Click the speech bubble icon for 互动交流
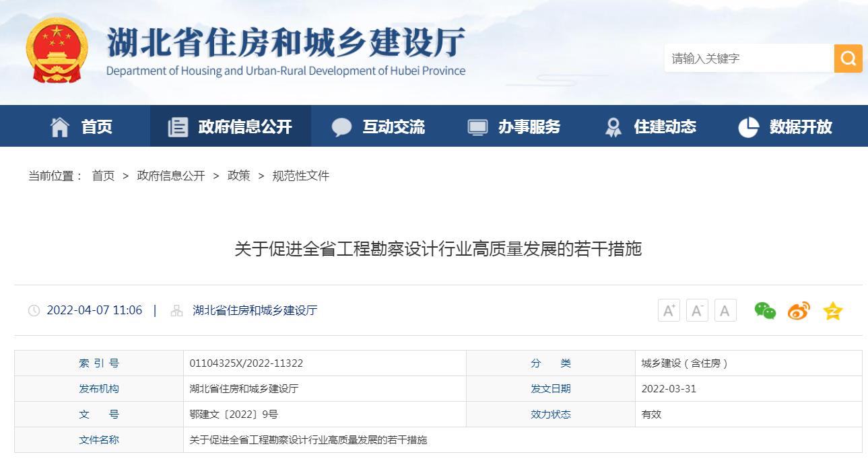 pyautogui.click(x=343, y=126)
